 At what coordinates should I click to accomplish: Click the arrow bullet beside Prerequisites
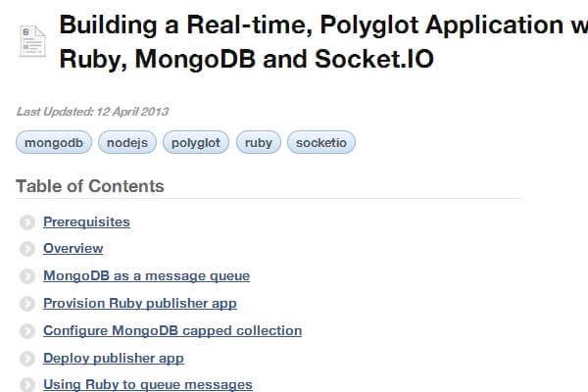[26, 222]
